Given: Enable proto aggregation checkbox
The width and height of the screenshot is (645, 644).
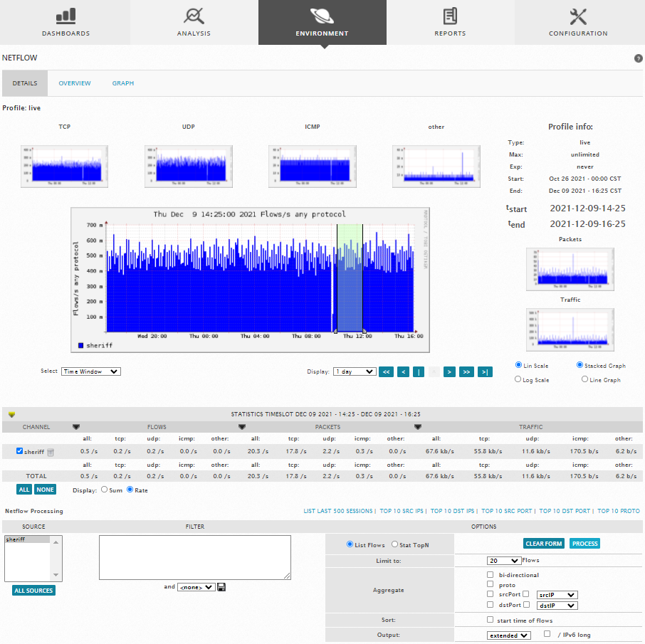Looking at the screenshot, I should [x=490, y=584].
